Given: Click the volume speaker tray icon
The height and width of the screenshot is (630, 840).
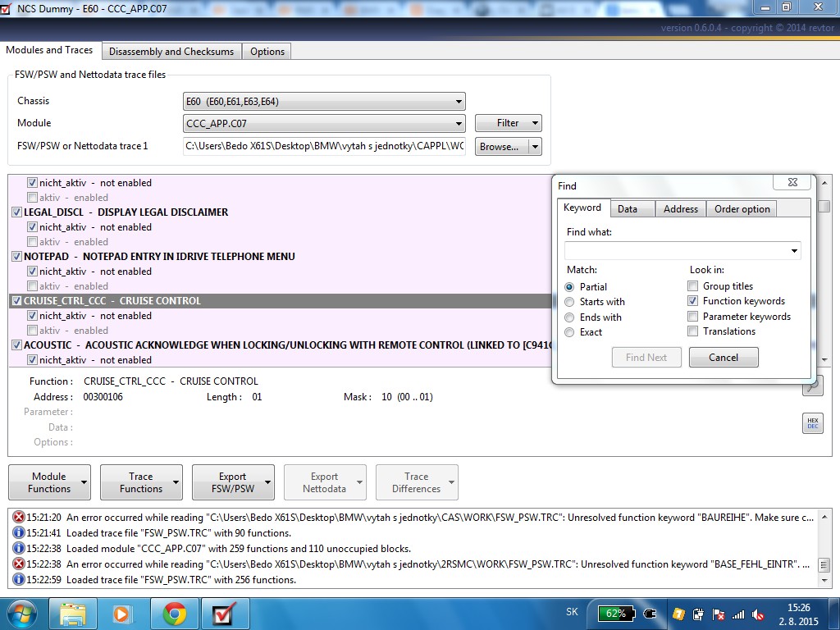Looking at the screenshot, I should point(758,614).
